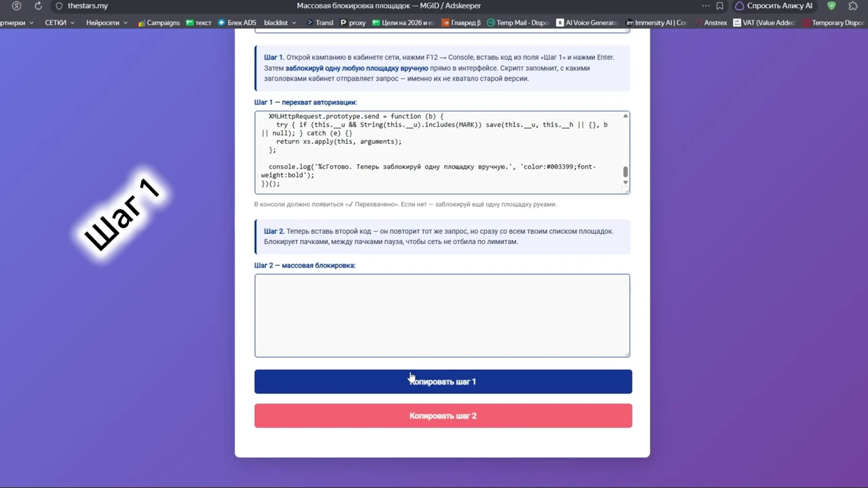Expand the 'Нейросети' bookmarks folder
This screenshot has width=868, height=488.
click(106, 23)
